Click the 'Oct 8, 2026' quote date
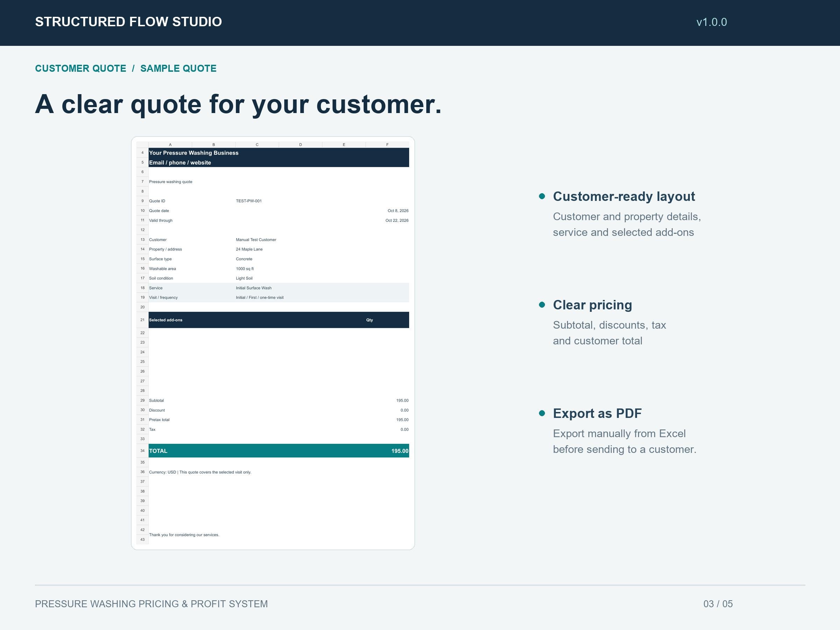This screenshot has height=630, width=840. pos(398,210)
